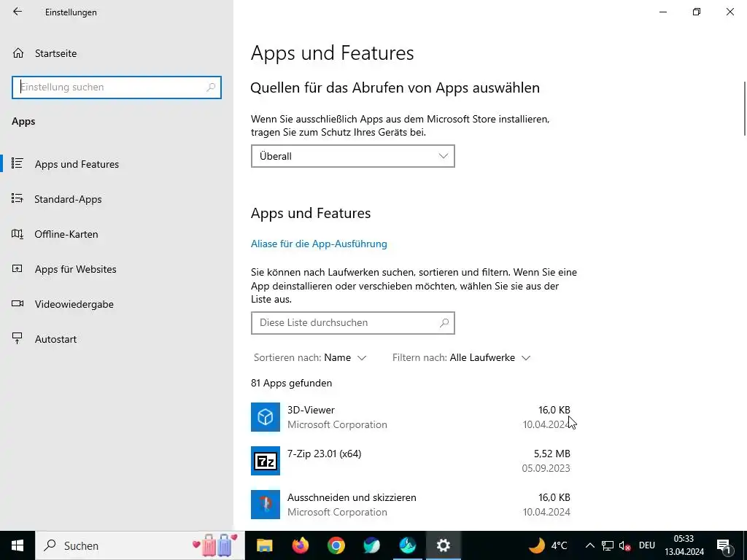Launch Firefox from the taskbar
The height and width of the screenshot is (560, 747).
(300, 545)
